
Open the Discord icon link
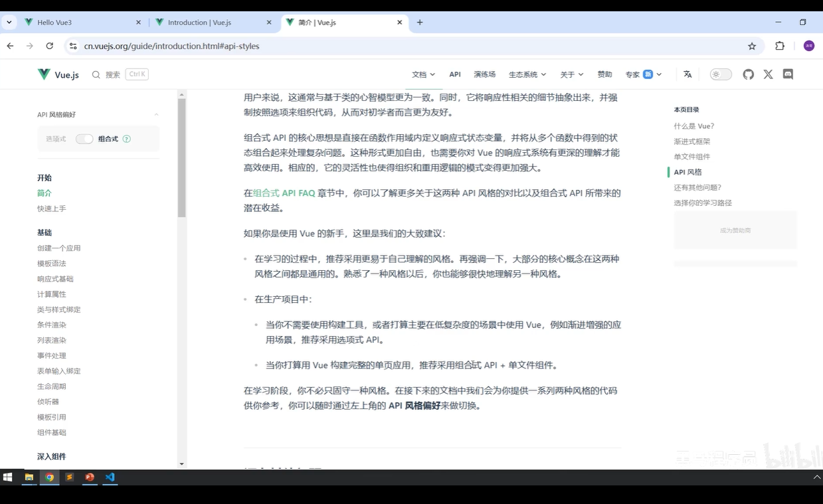tap(788, 74)
